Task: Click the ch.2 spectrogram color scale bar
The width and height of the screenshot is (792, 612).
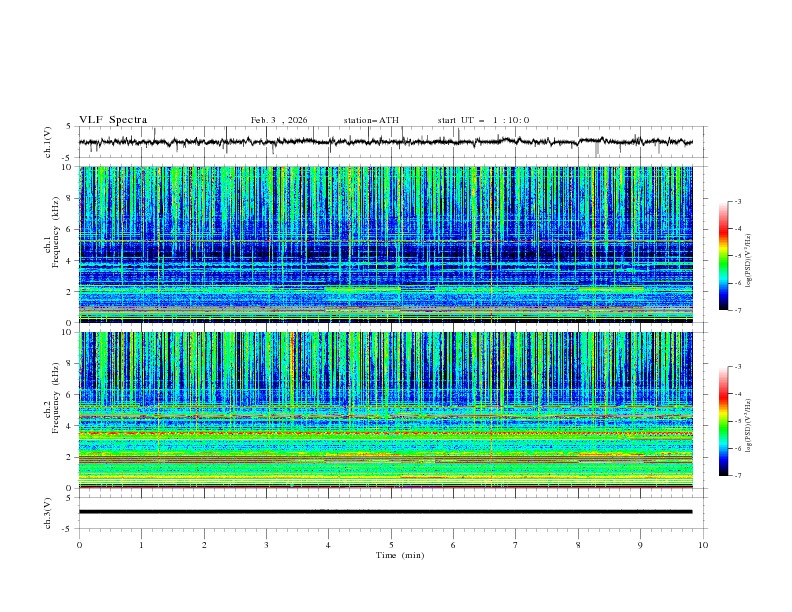Action: click(724, 421)
